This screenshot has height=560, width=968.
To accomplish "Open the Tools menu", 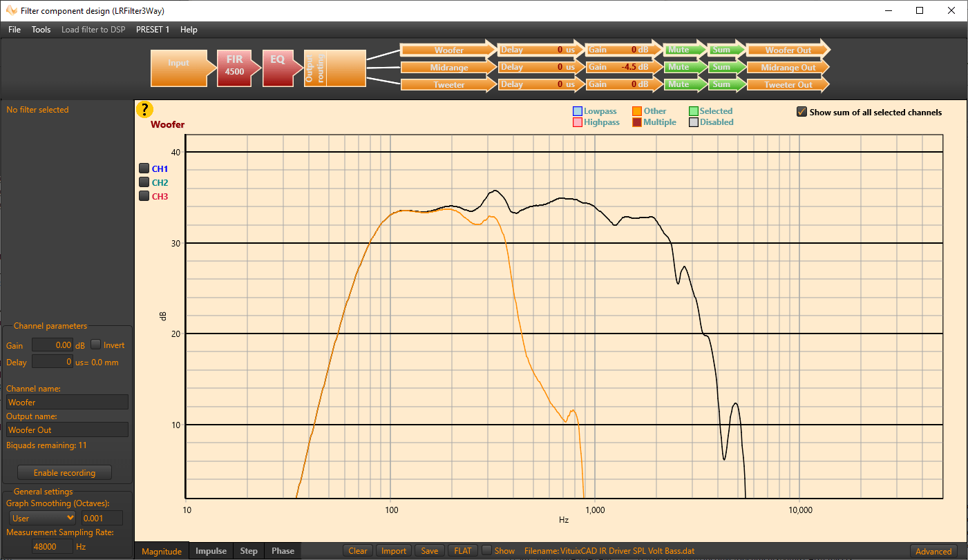I will [x=41, y=30].
